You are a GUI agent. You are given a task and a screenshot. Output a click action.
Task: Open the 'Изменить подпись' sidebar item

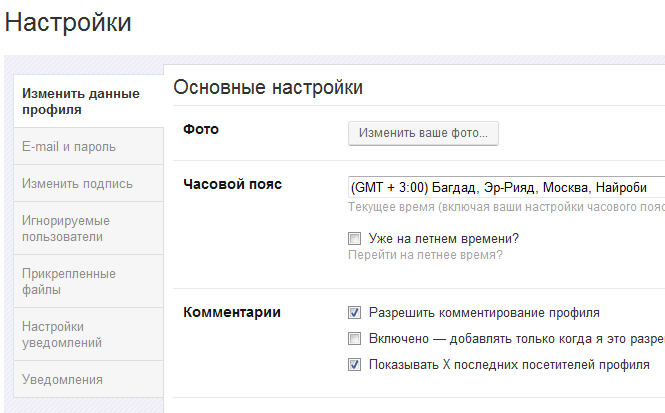pos(77,183)
